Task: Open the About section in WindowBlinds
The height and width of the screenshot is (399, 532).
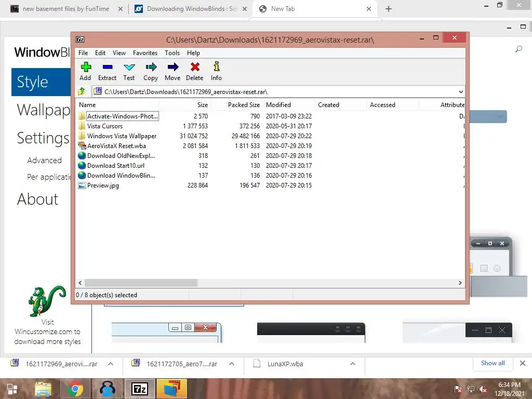Action: coord(37,199)
